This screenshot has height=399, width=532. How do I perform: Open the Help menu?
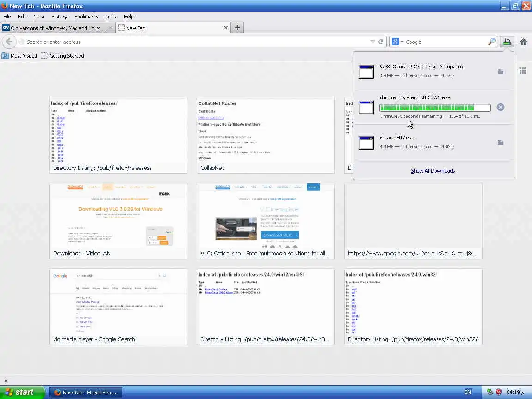[128, 17]
